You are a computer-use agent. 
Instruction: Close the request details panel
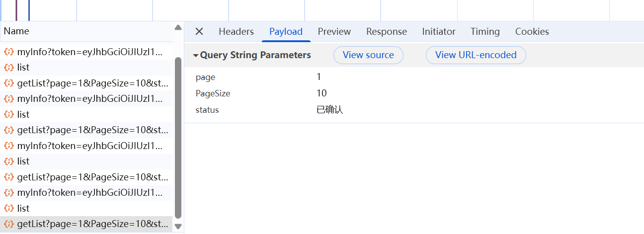tap(199, 32)
